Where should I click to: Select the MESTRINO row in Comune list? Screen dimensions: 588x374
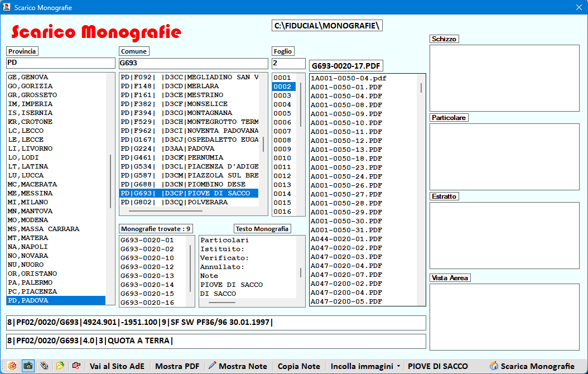pyautogui.click(x=189, y=95)
